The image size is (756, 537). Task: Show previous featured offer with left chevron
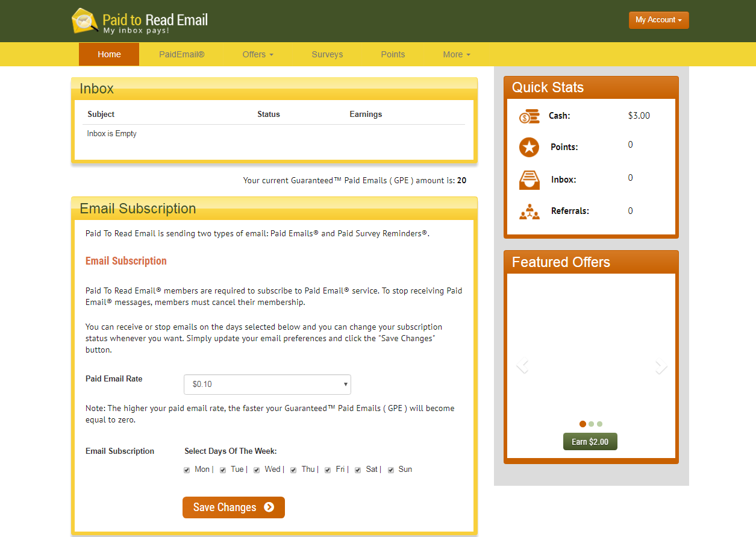[x=522, y=366]
